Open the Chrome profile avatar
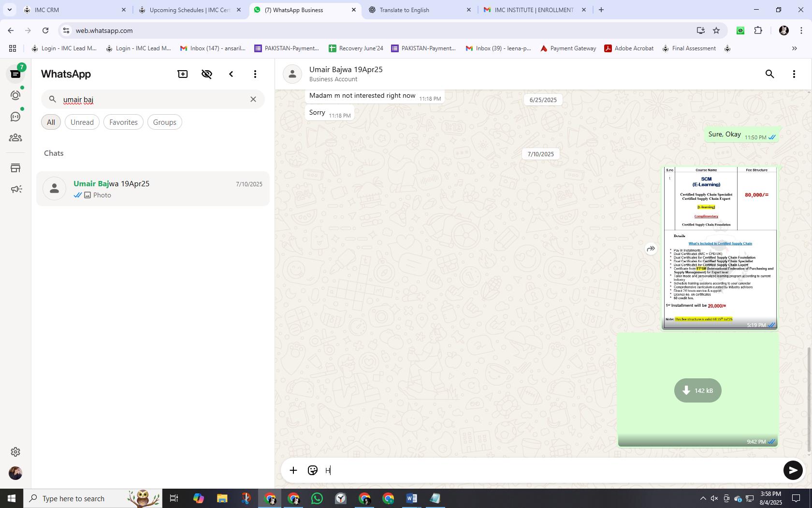Screen dimensions: 812x508 tap(784, 30)
